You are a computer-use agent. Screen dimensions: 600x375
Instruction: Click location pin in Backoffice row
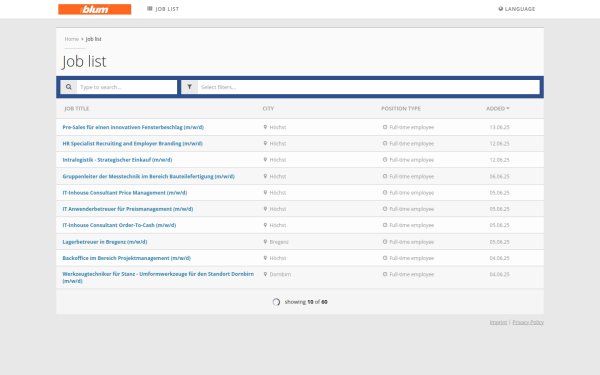point(265,258)
